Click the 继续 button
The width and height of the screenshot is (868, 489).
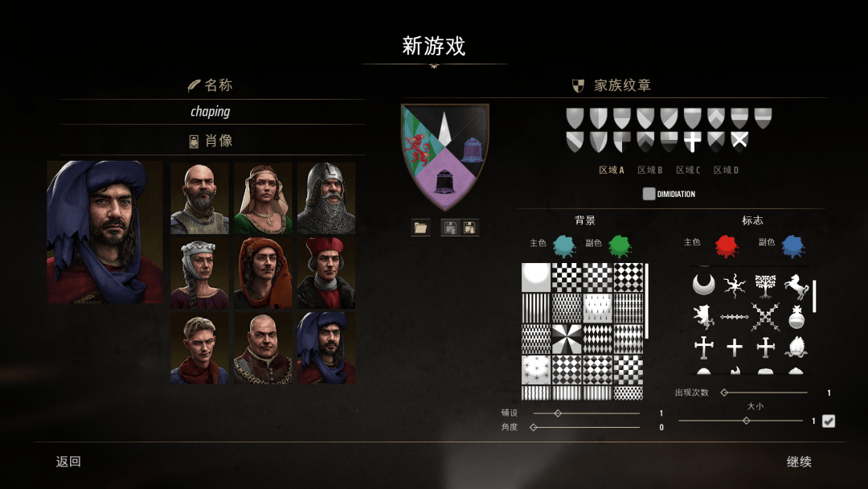(x=799, y=462)
